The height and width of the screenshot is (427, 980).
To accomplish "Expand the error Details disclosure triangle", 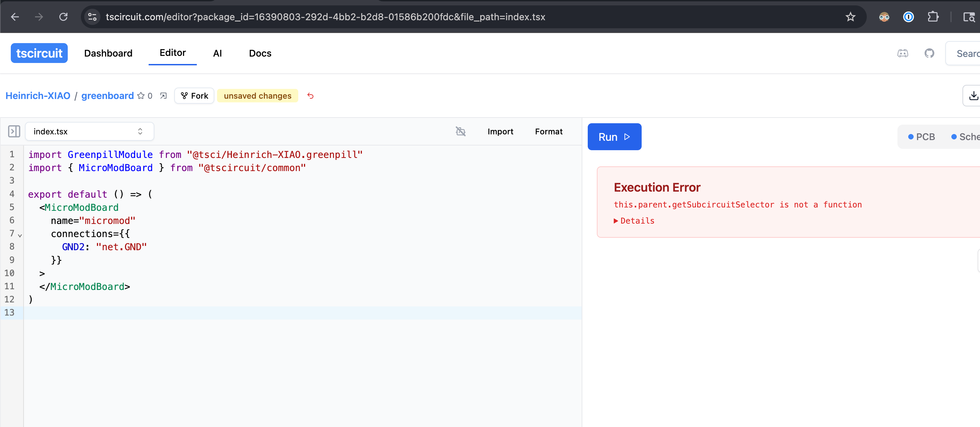I will [x=616, y=221].
